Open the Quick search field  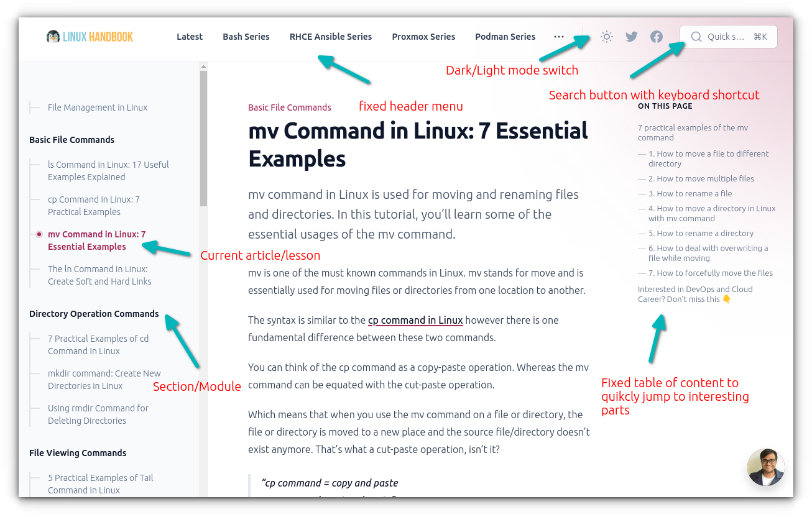729,37
